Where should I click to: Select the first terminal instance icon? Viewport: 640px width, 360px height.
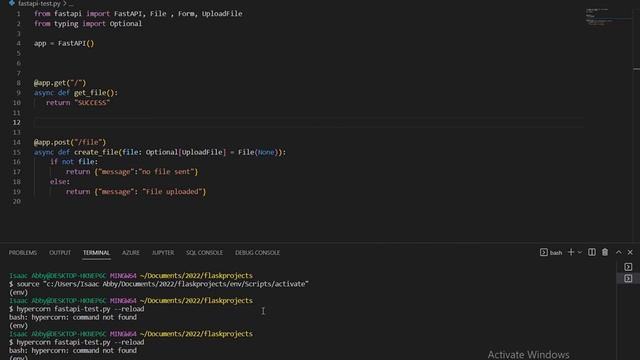[628, 267]
